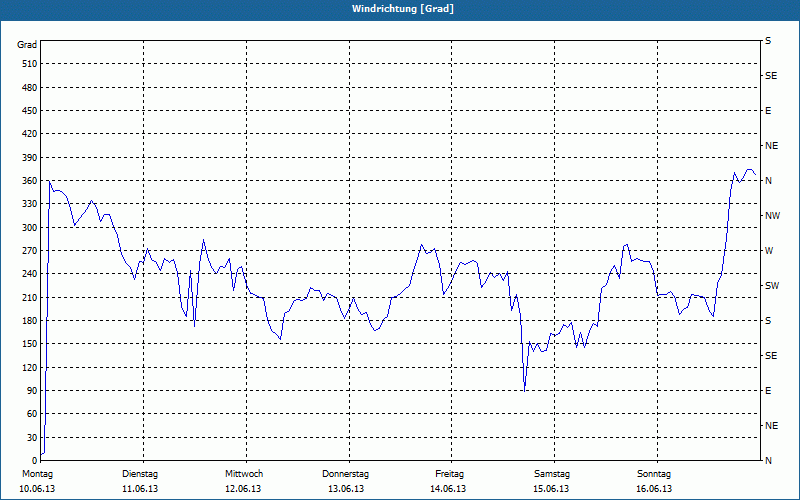Viewport: 800px width, 500px height.
Task: Click the Samstag day label
Action: click(x=552, y=474)
